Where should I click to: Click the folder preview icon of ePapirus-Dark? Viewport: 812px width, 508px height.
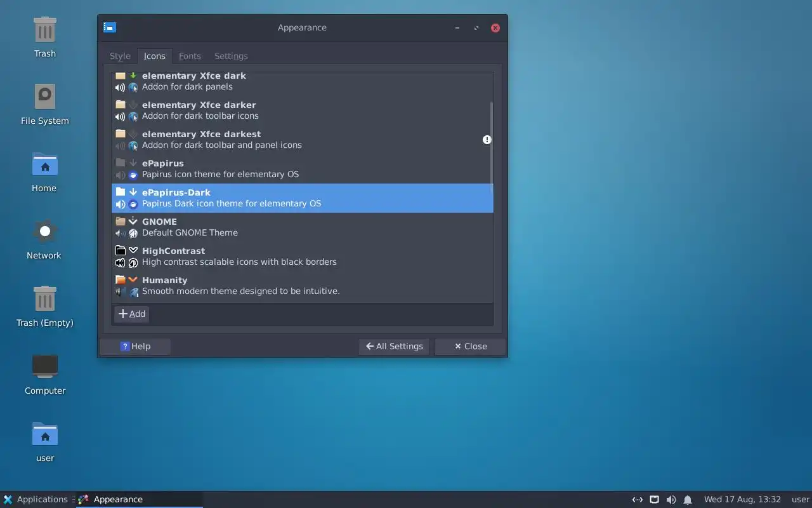tap(121, 192)
